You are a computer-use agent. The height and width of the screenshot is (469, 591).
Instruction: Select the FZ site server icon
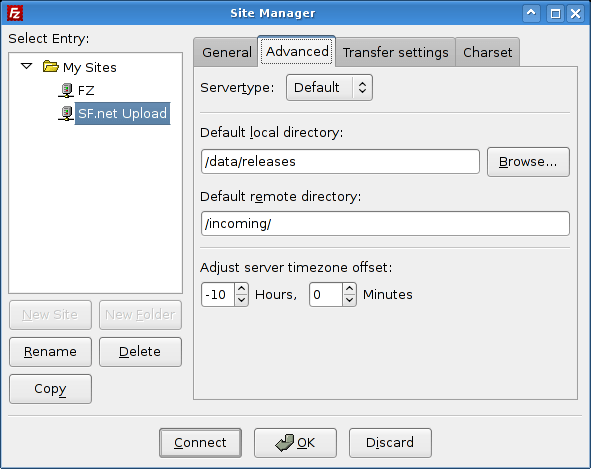point(66,90)
